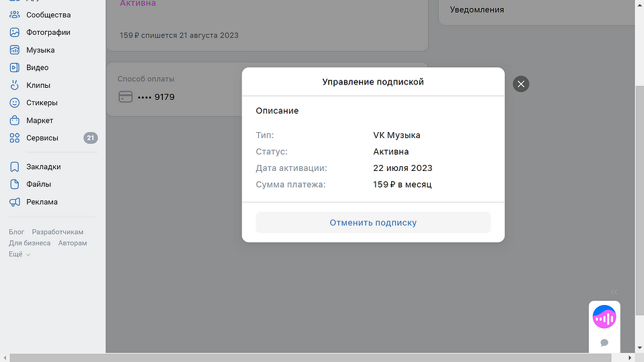Click the Закладки bookmark icon
644x362 pixels.
[x=14, y=167]
